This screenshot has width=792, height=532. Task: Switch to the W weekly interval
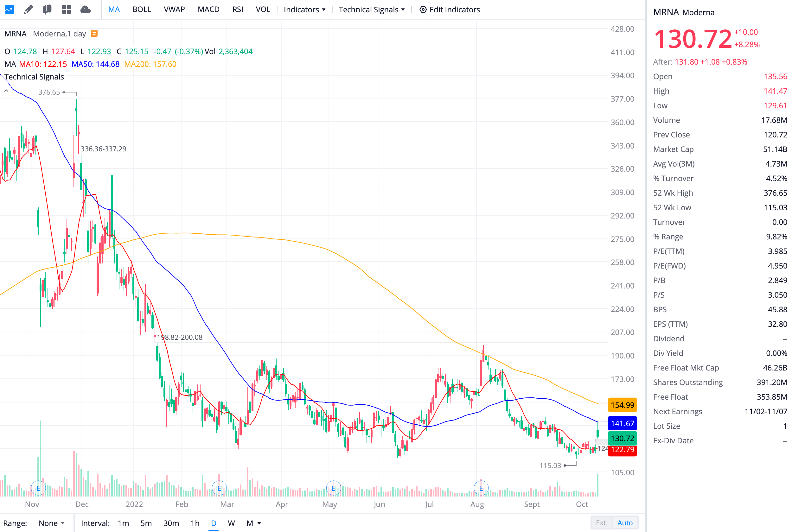coord(231,523)
